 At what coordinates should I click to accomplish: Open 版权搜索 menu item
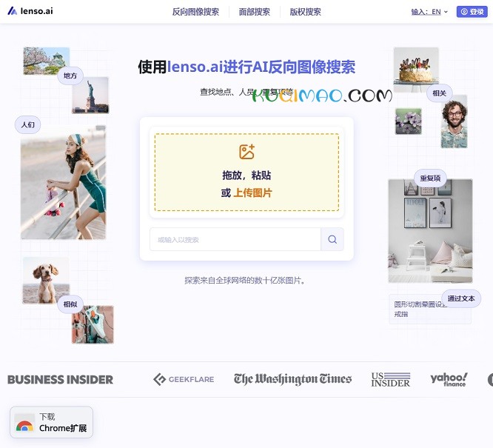(305, 12)
